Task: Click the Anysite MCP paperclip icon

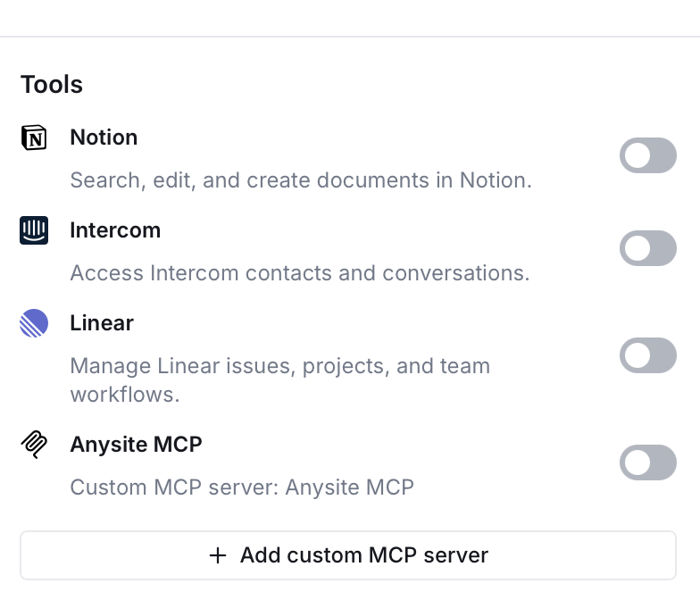Action: (x=34, y=445)
